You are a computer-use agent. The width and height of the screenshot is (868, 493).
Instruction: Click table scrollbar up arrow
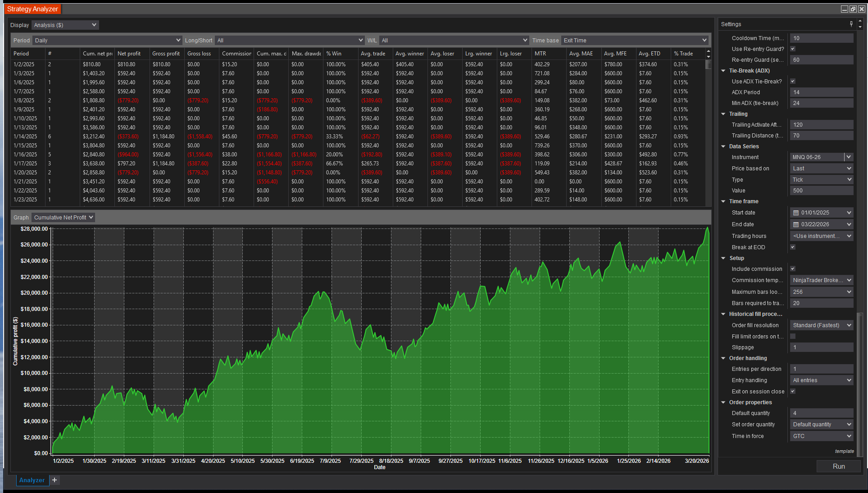[708, 51]
